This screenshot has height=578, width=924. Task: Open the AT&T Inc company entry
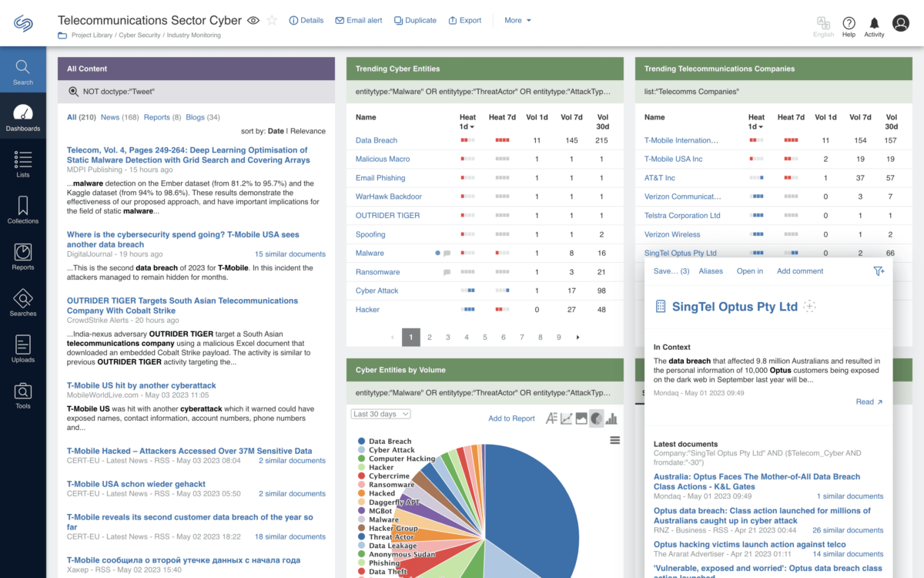click(x=660, y=178)
